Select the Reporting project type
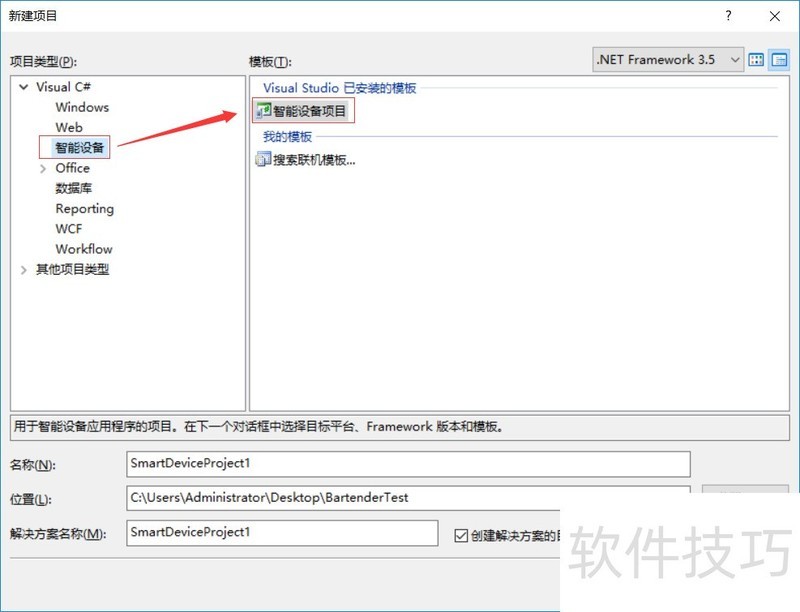The image size is (800, 612). point(84,208)
